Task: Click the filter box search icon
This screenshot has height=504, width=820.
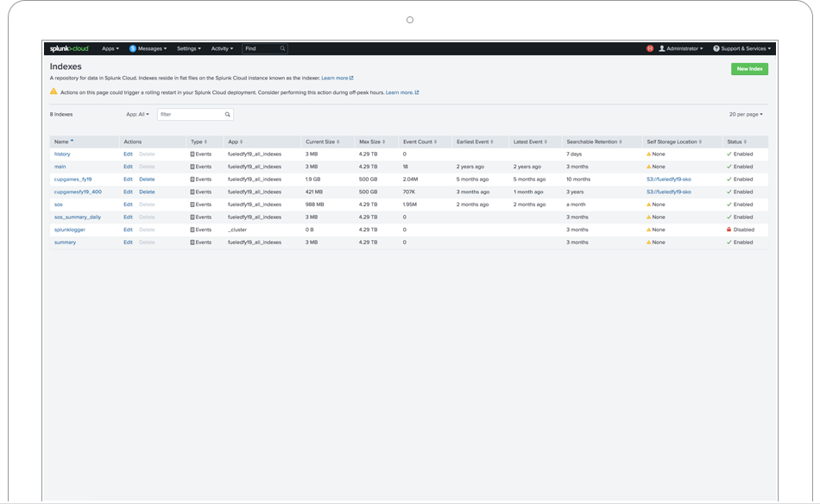Action: [x=228, y=115]
